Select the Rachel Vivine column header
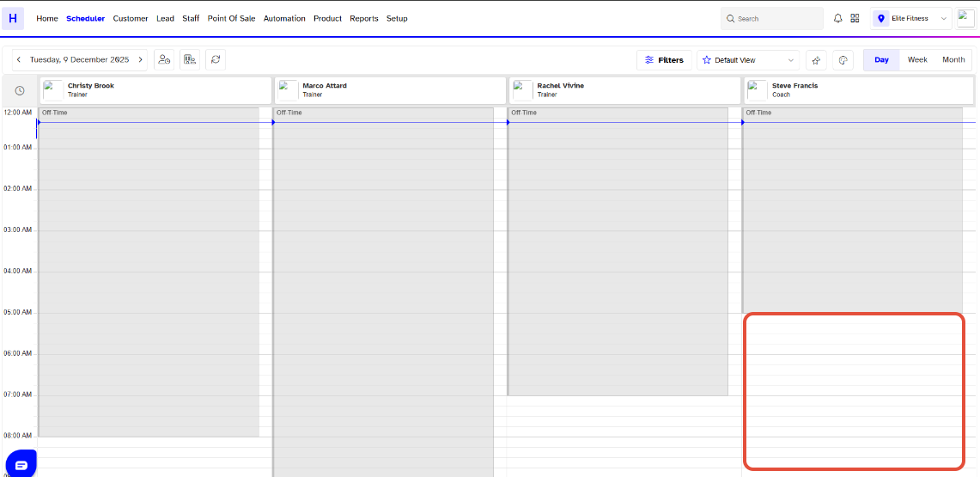Viewport: 980px width, 477px height. pyautogui.click(x=625, y=90)
